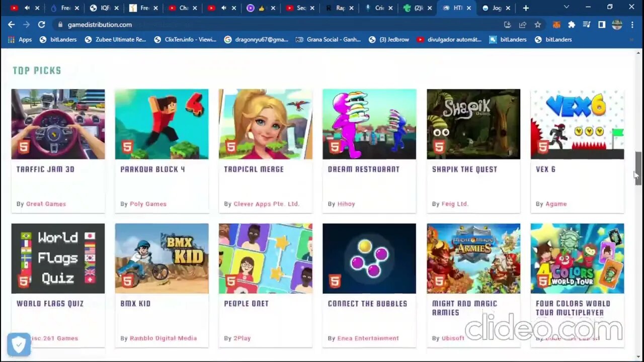
Task: Click the page's vertical scrollbar thumb
Action: [x=638, y=168]
